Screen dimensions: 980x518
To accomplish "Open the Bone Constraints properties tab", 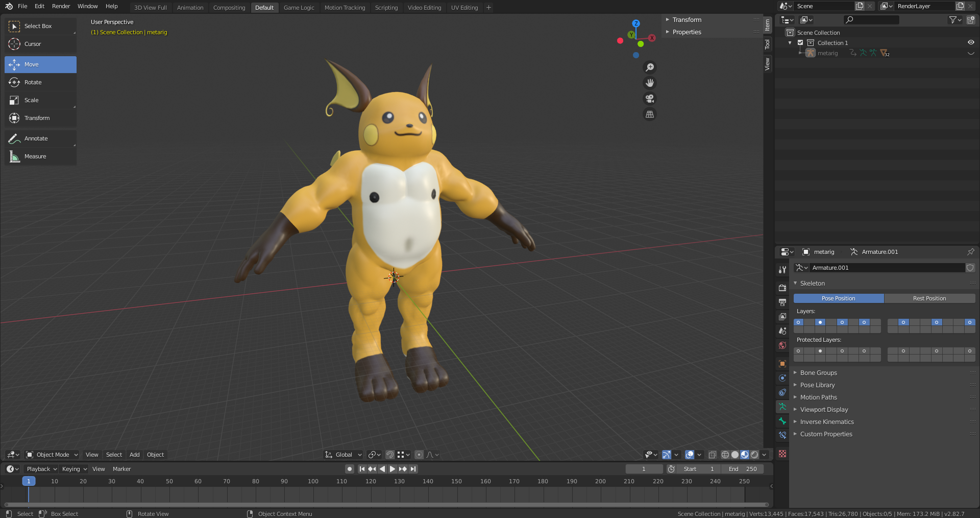I will click(782, 435).
